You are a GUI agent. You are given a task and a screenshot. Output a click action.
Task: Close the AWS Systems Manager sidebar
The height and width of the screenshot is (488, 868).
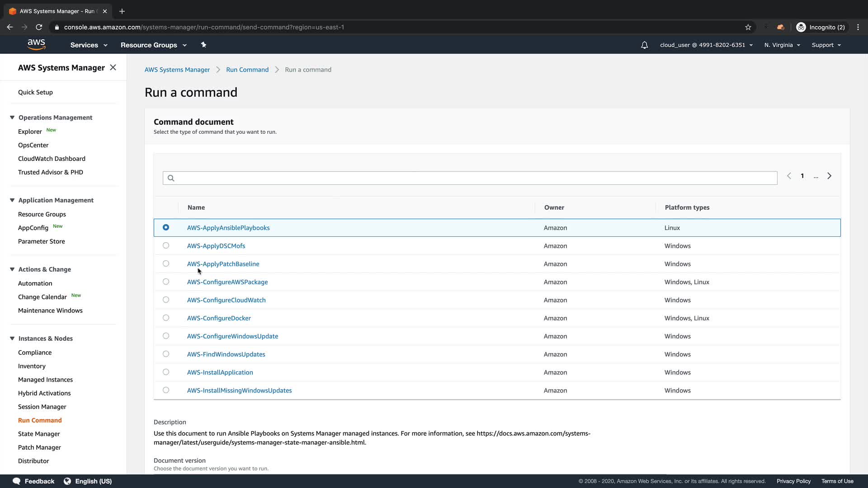[113, 67]
